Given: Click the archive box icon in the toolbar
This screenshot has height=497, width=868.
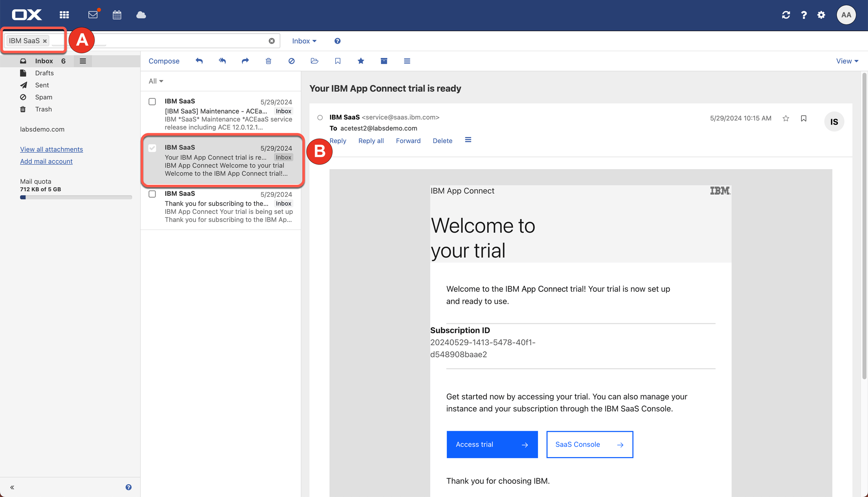Looking at the screenshot, I should (x=384, y=61).
